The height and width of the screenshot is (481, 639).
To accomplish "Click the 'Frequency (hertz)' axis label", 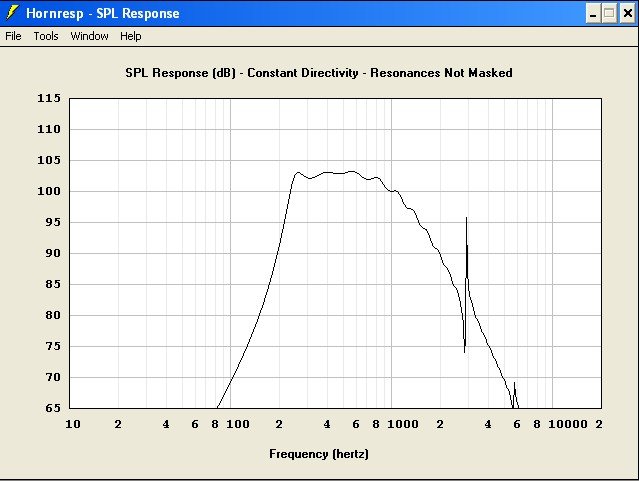I will point(318,454).
